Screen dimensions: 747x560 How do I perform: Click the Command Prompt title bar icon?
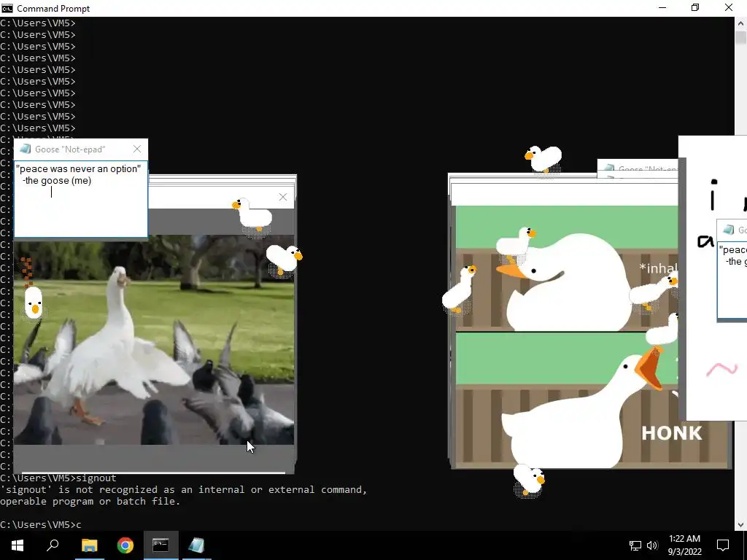(7, 8)
